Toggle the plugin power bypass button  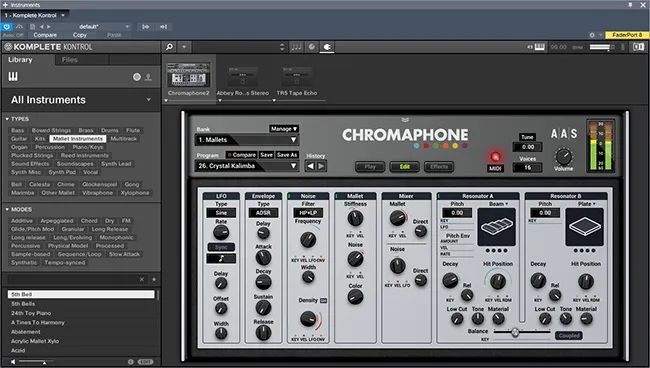coord(7,27)
